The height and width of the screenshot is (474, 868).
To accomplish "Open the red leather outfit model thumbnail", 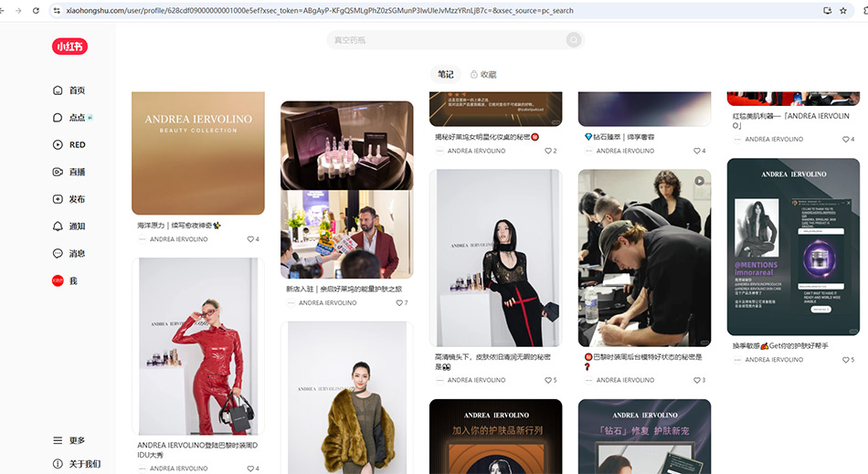I will pos(198,346).
